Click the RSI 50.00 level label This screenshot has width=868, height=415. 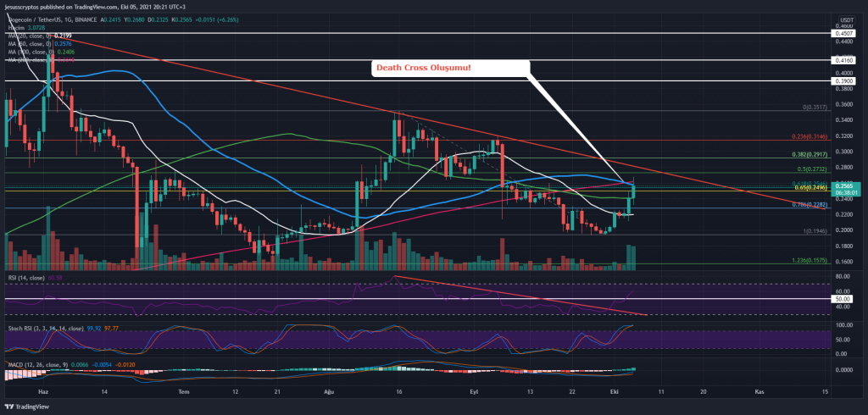[x=843, y=299]
